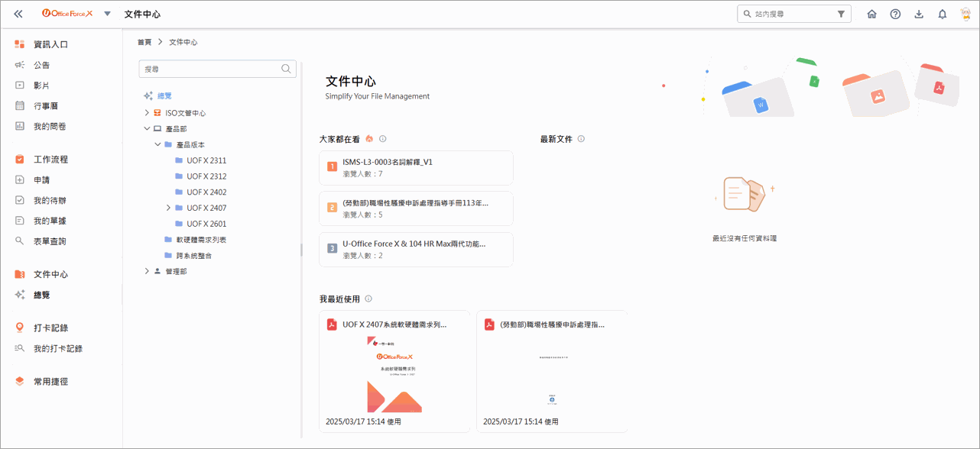Expand the UOF X 2407 folder
This screenshot has height=449, width=980.
pos(168,208)
